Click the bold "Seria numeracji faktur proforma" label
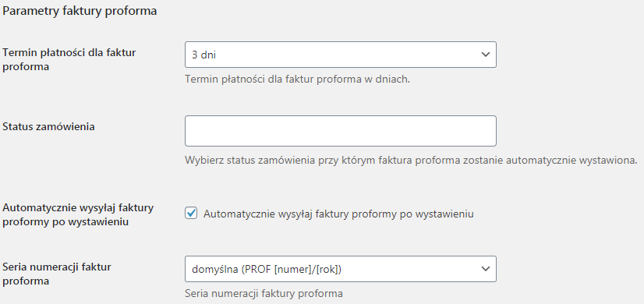 click(x=57, y=274)
